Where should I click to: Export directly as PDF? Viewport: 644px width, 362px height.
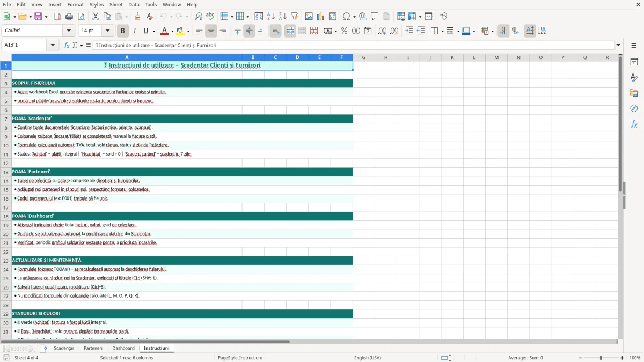pos(57,17)
